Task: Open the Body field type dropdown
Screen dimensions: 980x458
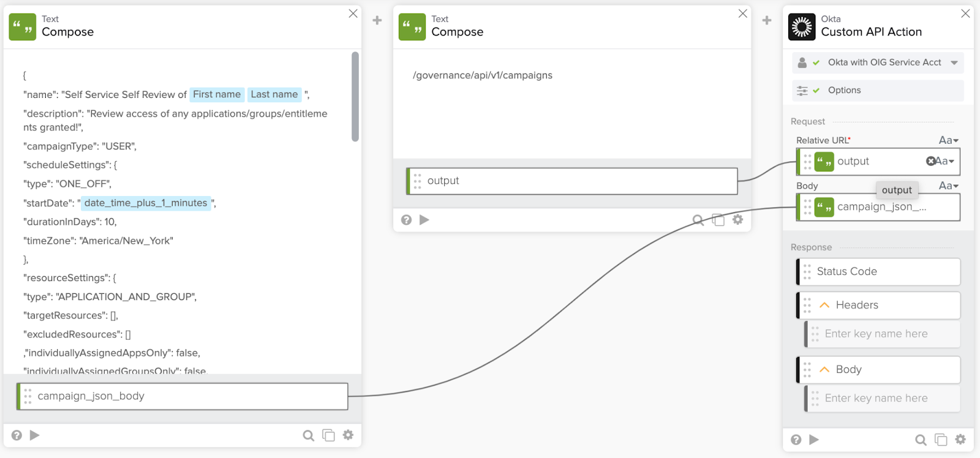Action: 948,186
